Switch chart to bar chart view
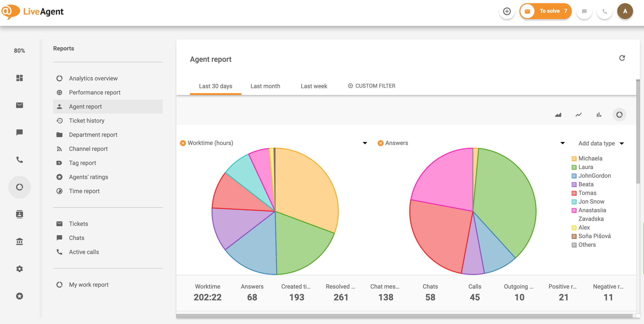 pos(599,115)
